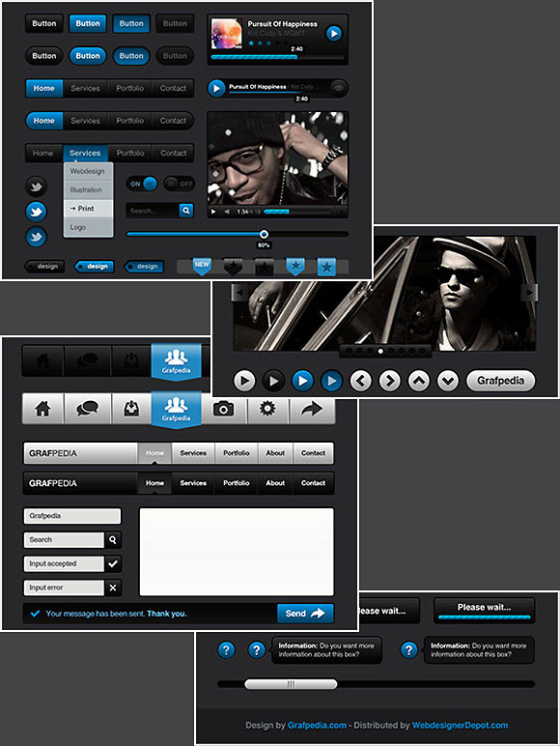Click the blue search magnifier button
560x746 pixels.
(186, 211)
